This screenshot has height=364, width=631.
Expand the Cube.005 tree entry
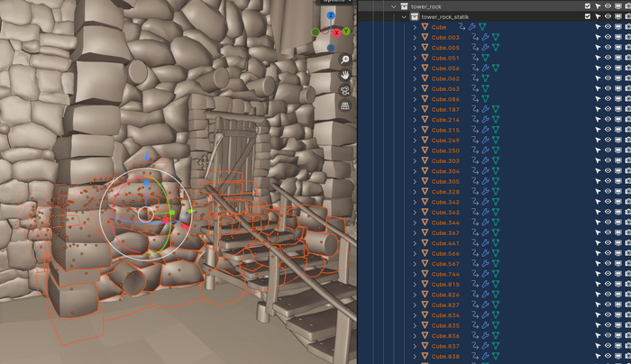[416, 48]
